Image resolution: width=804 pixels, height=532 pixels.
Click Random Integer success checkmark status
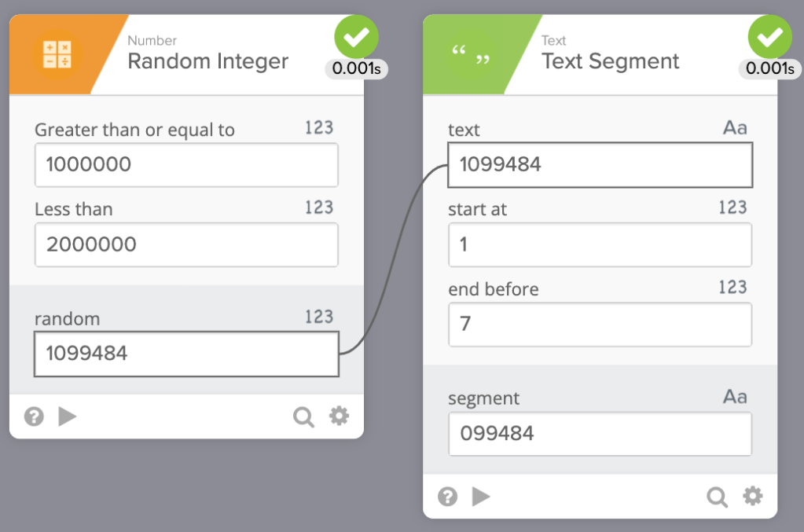[x=356, y=36]
